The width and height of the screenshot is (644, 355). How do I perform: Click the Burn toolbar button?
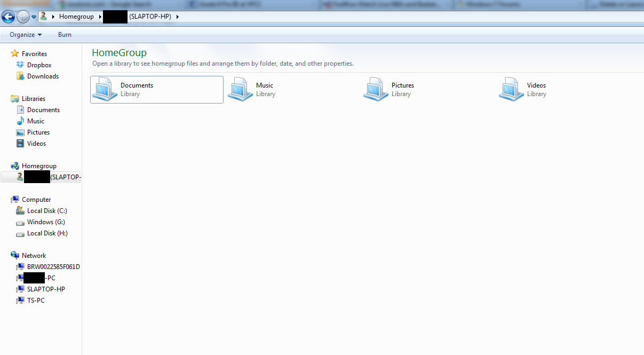tap(65, 35)
